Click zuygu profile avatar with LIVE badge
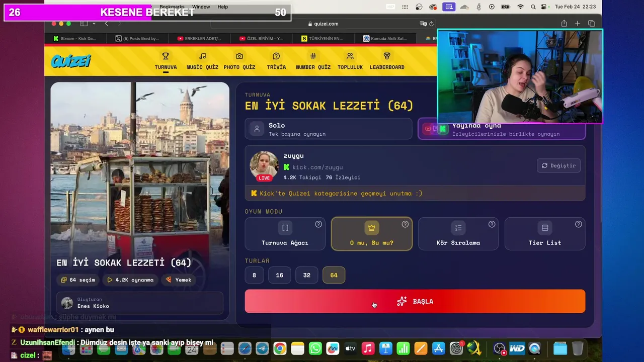This screenshot has width=644, height=362. (x=264, y=166)
